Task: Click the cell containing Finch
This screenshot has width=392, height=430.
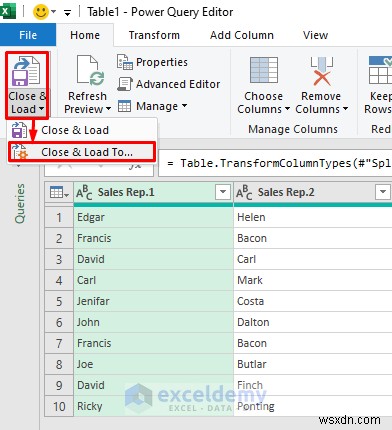Action: click(313, 385)
